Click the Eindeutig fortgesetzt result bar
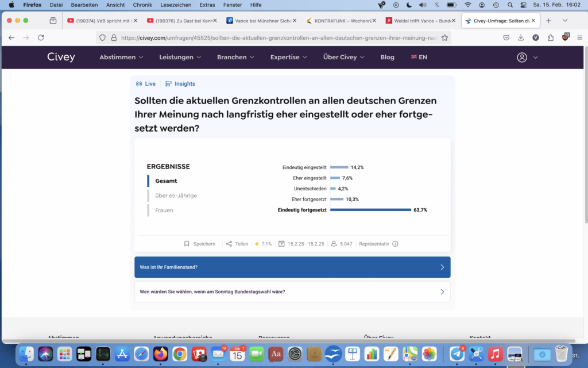Viewport: 588px width, 368px height. pos(370,210)
